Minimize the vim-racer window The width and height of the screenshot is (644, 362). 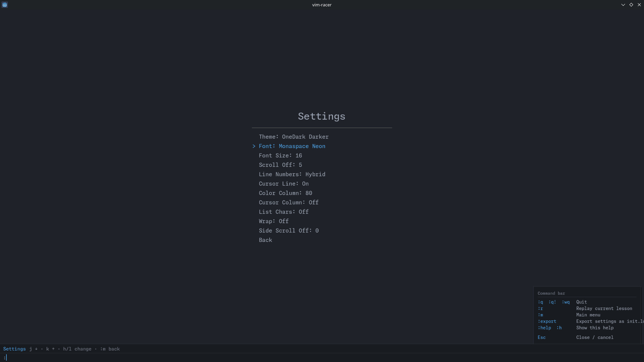coord(623,5)
